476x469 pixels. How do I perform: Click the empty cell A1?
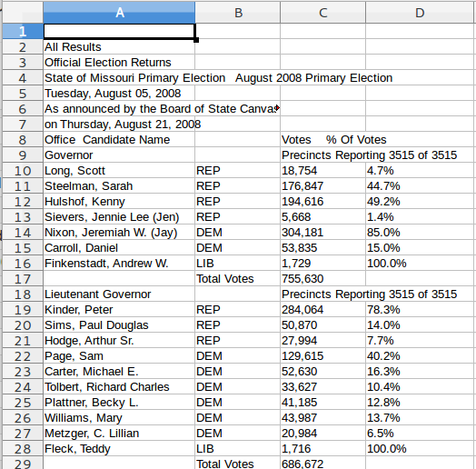[x=119, y=31]
